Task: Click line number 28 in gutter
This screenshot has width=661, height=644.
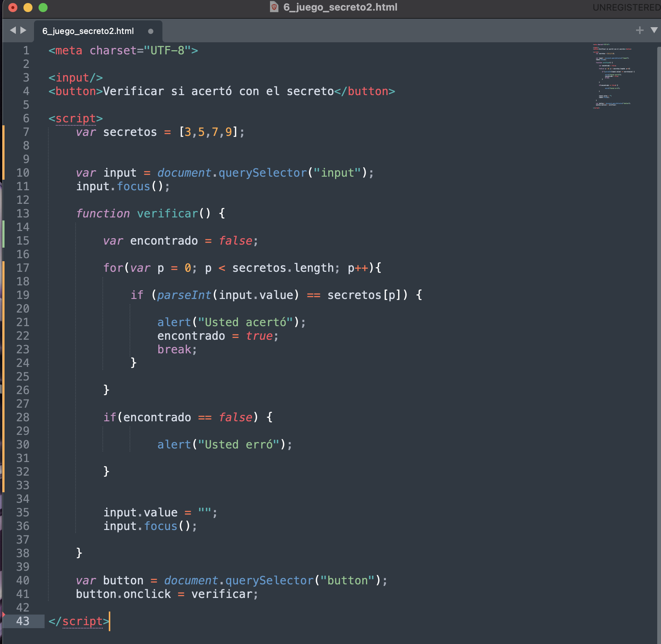Action: point(23,417)
